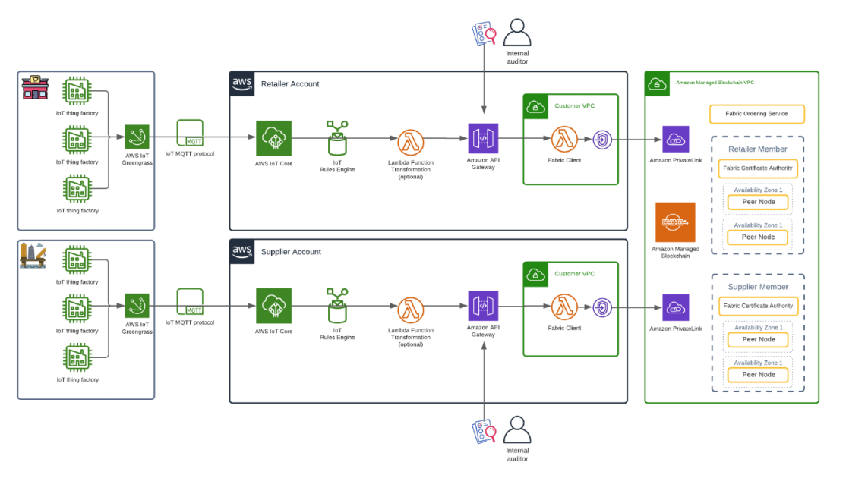Click the "Retailer Member" heading text

pyautogui.click(x=758, y=149)
